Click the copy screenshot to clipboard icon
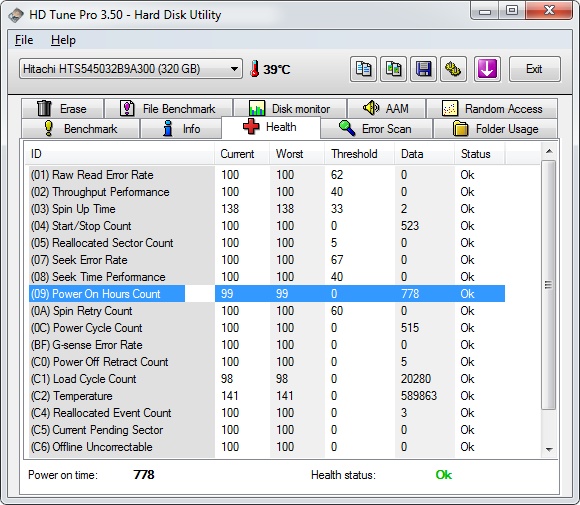 (393, 69)
